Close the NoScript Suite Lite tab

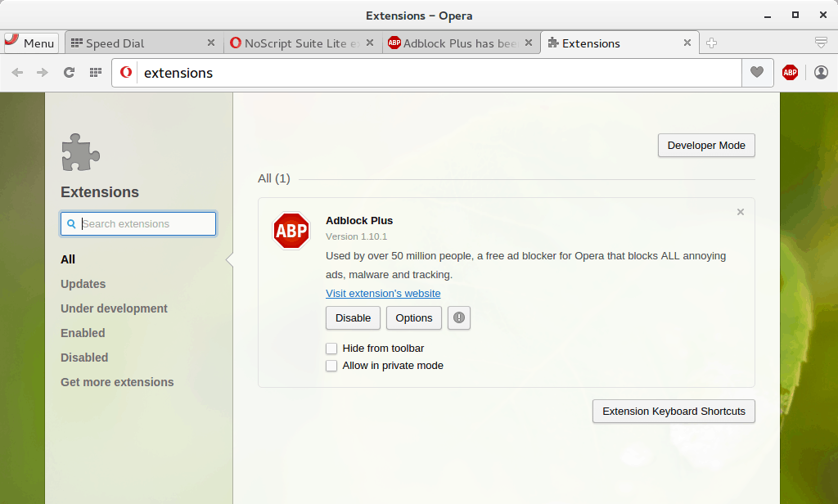[370, 43]
